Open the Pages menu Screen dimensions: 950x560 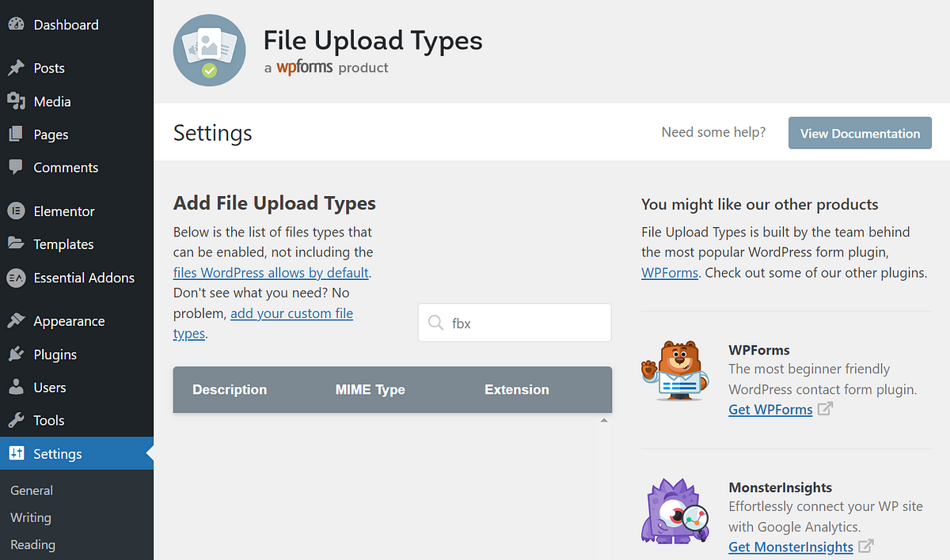[x=77, y=134]
